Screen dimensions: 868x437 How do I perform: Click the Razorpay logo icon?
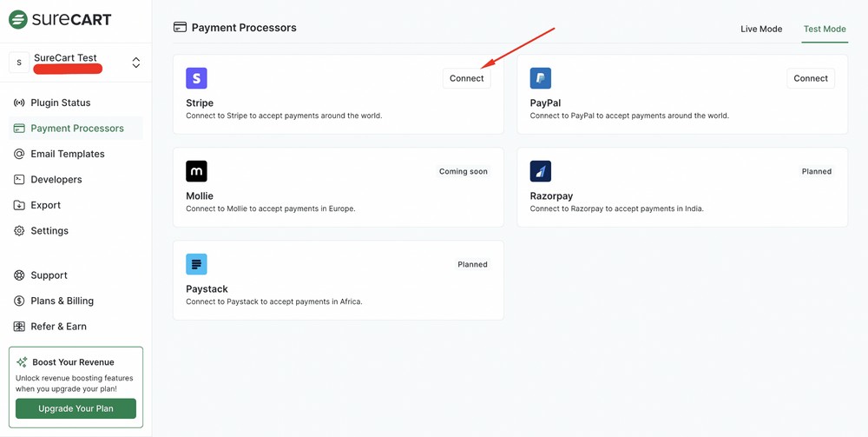541,171
